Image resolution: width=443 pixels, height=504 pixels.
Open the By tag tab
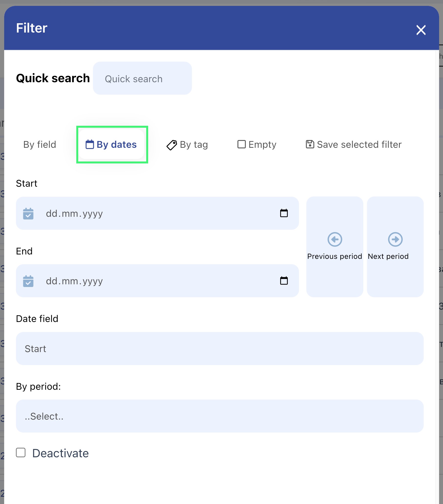tap(194, 145)
